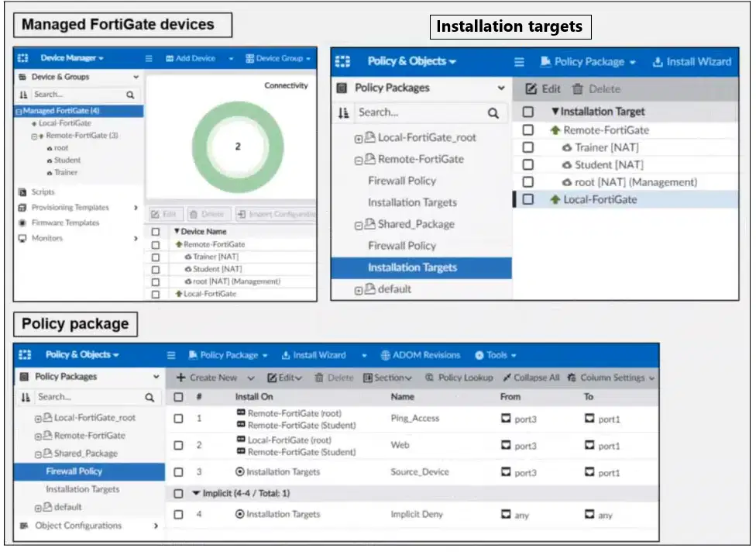Check the Student [NAT] installation target checkbox
Screen dimensions: 756x552
point(528,165)
